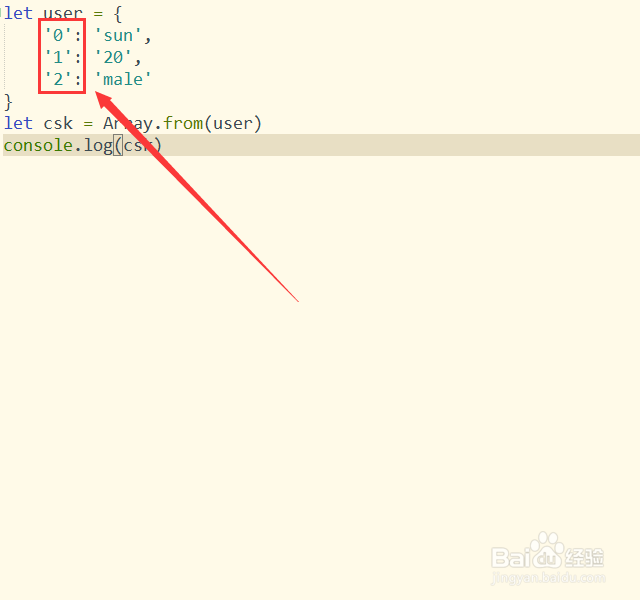
Task: Click the closing curly brace line
Action: point(8,102)
